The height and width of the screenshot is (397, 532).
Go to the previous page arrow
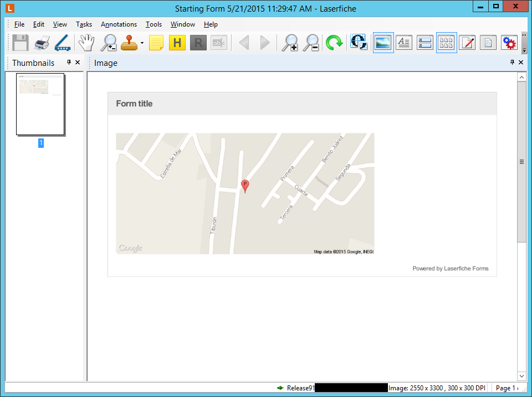point(244,43)
